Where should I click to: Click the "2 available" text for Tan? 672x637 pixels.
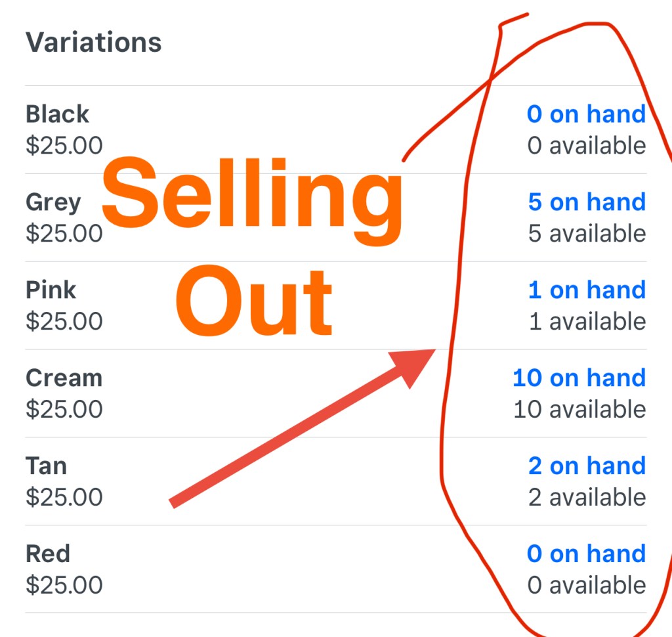tap(587, 498)
